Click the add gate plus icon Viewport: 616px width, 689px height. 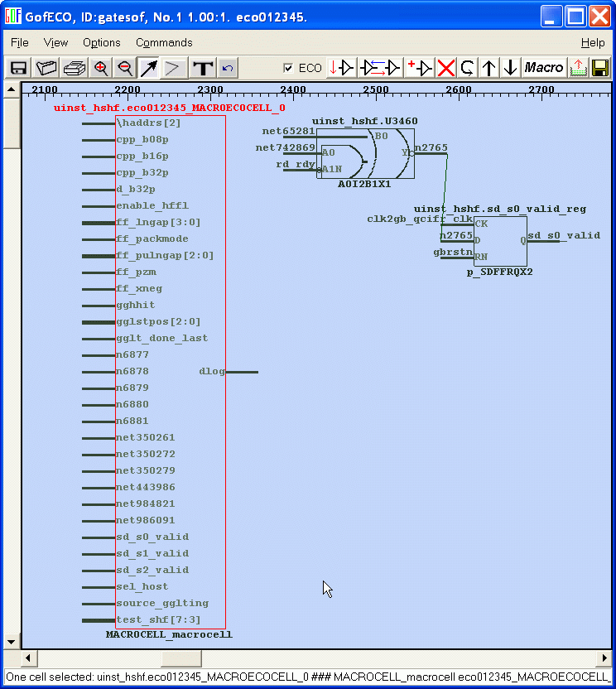coord(420,68)
